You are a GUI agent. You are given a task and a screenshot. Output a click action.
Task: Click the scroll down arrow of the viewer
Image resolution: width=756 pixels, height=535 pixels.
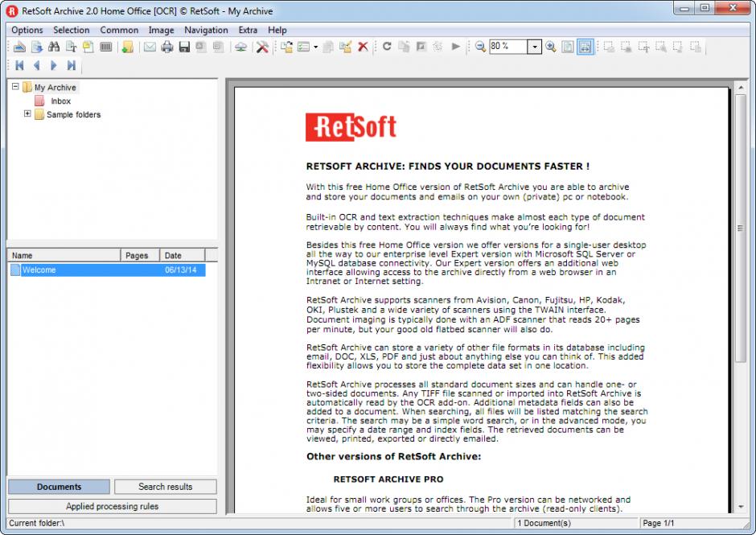[x=740, y=507]
